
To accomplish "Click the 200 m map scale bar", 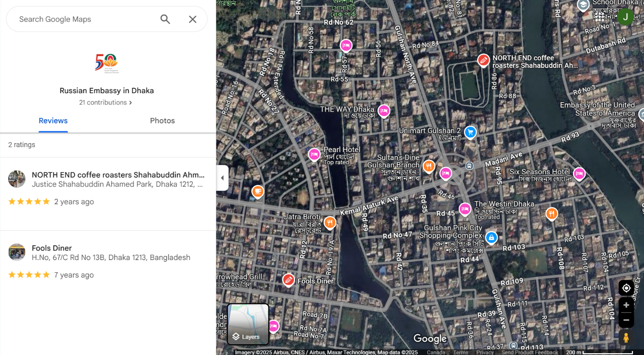I will pos(599,352).
